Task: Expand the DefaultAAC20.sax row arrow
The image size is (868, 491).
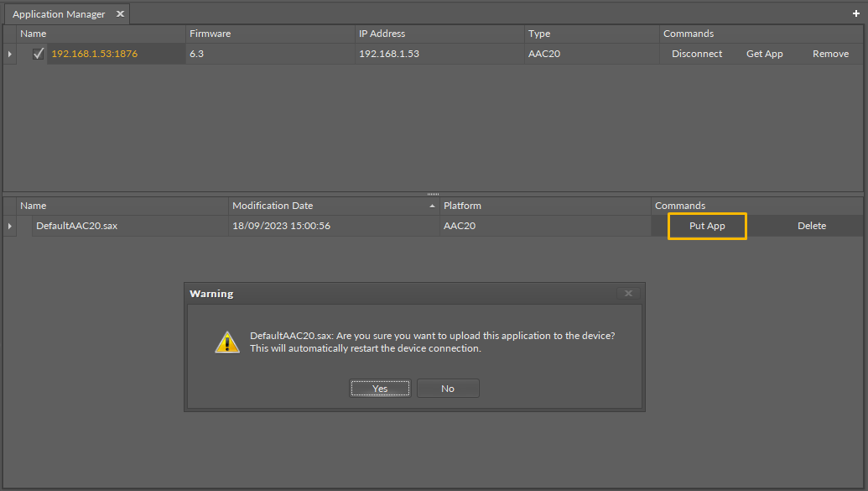Action: 10,226
